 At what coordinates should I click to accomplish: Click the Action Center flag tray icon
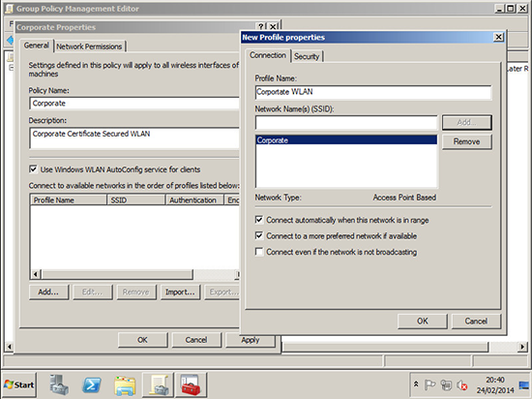click(429, 384)
